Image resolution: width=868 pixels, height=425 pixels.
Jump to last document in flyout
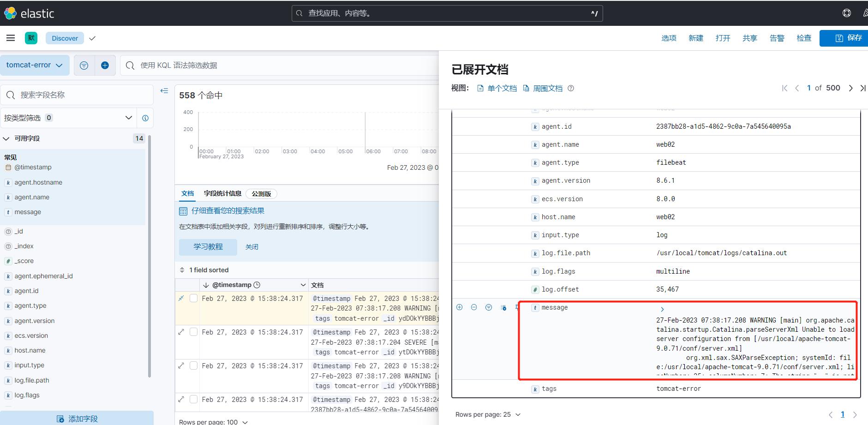point(863,88)
